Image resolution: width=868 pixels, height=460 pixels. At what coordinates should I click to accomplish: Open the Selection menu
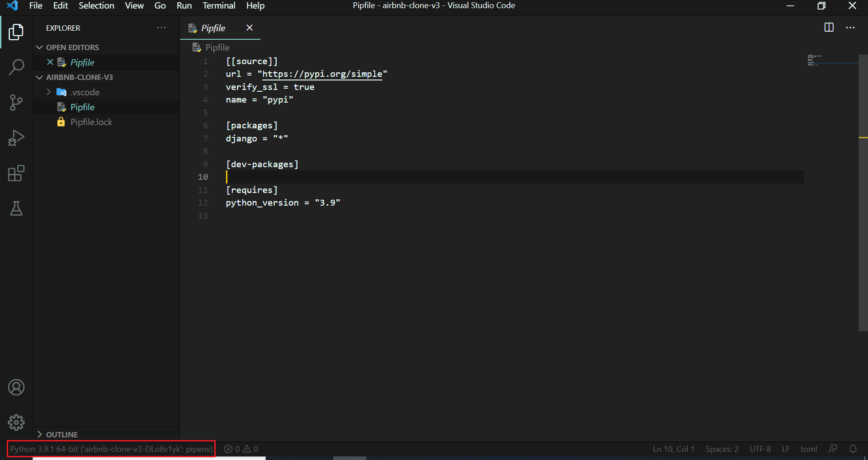[96, 5]
